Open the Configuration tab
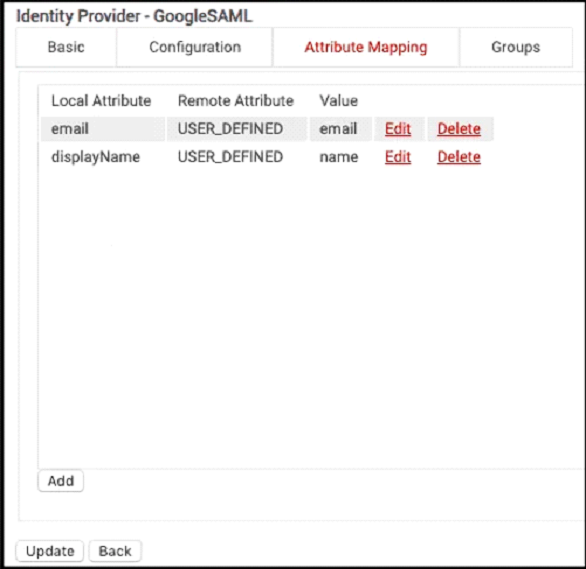Viewport: 586px width, 569px height. click(x=195, y=47)
